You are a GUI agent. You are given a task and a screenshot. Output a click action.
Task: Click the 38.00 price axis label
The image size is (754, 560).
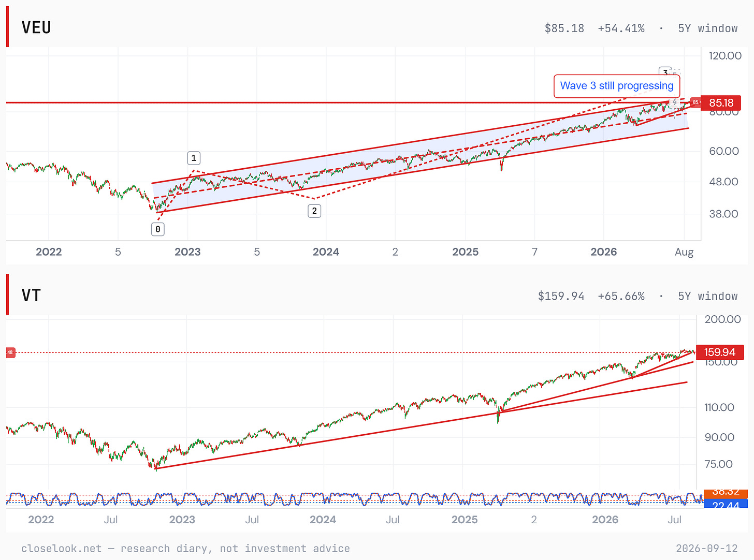[724, 214]
